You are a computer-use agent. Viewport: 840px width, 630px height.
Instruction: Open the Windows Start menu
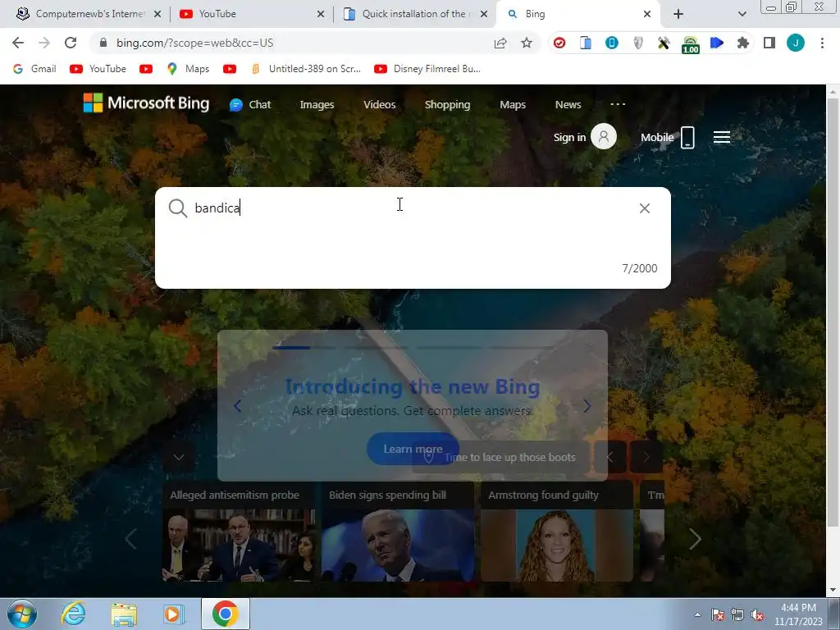[x=21, y=614]
